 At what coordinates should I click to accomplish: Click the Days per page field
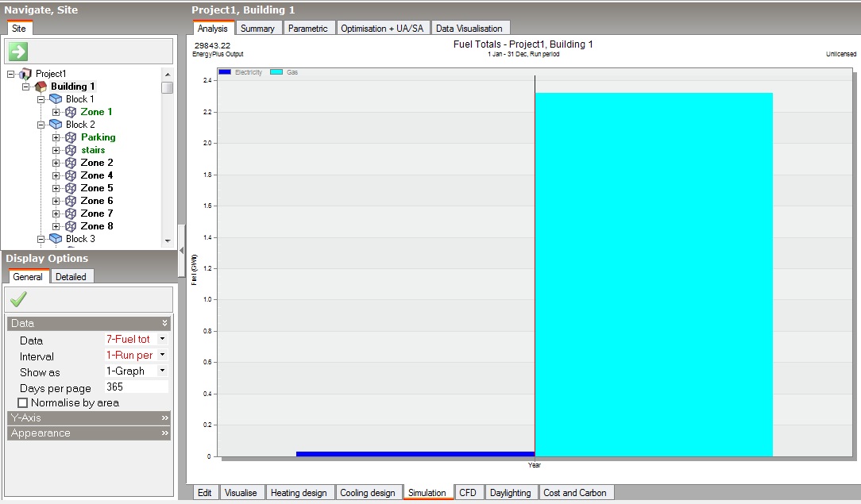click(136, 387)
